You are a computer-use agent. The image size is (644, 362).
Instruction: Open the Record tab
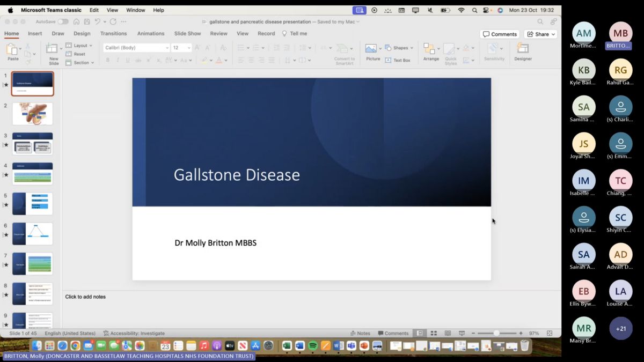tap(266, 33)
